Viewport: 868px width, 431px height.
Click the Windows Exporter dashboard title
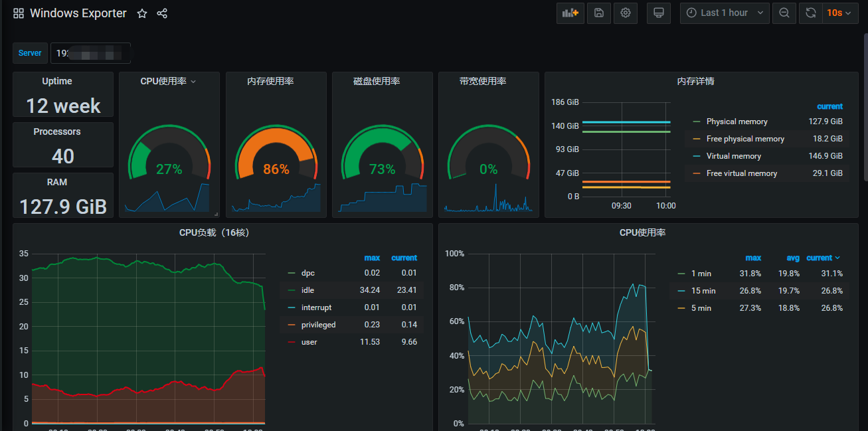coord(78,13)
